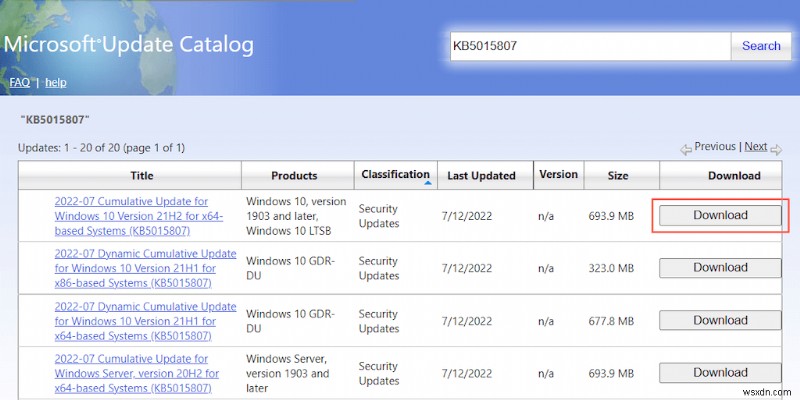This screenshot has width=800, height=400.
Task: Select the 693.9 MB size in first row
Action: coord(611,216)
